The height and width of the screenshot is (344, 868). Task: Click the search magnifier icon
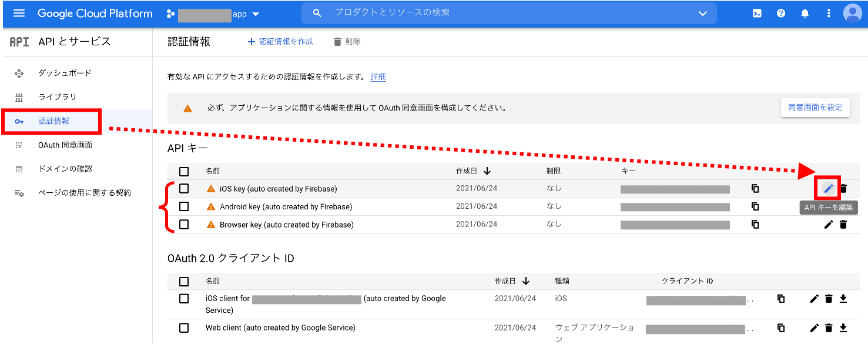317,13
